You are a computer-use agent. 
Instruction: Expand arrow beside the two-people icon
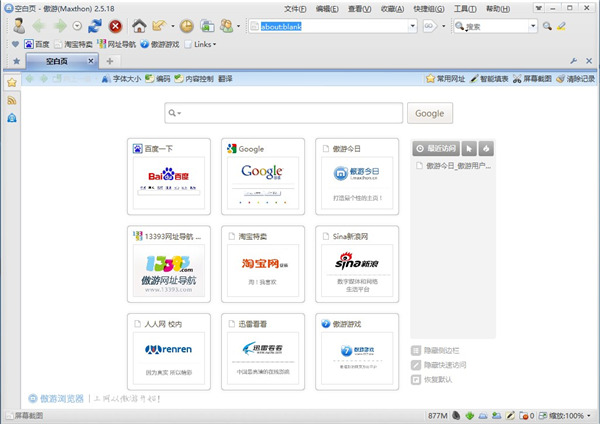pyautogui.click(x=238, y=26)
